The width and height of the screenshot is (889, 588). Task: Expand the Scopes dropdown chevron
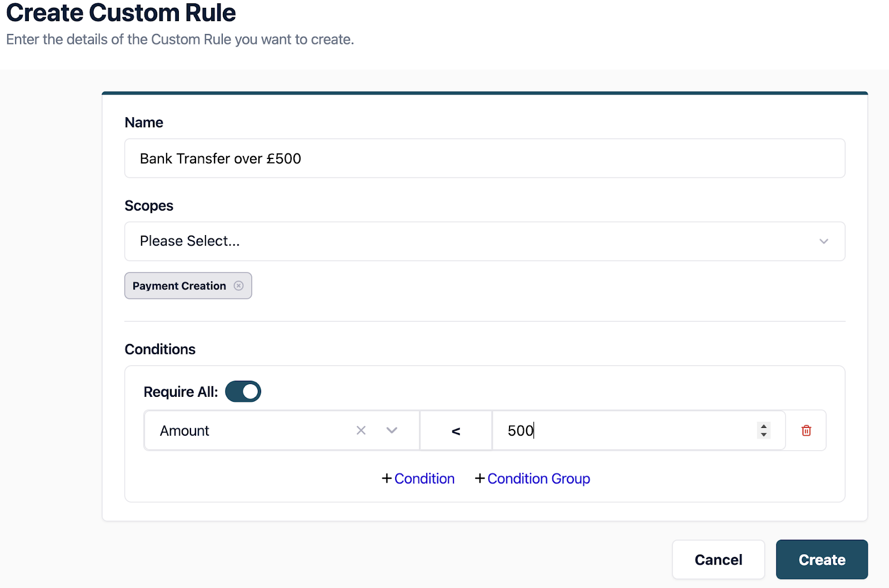(823, 241)
